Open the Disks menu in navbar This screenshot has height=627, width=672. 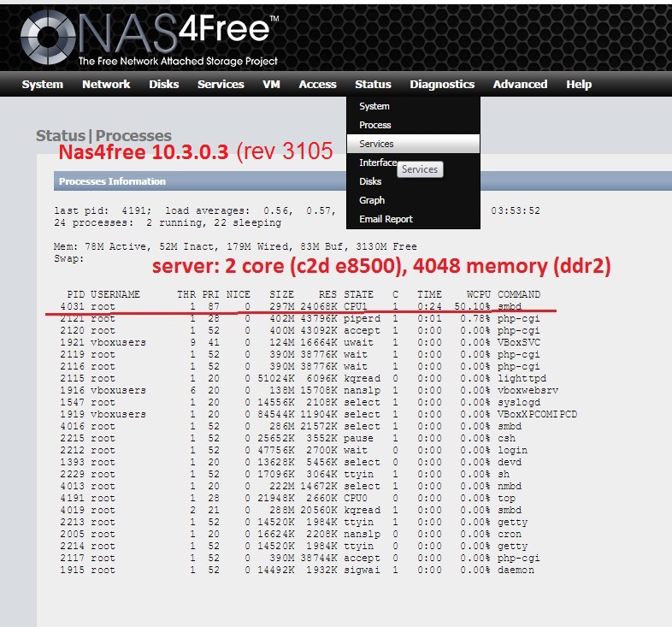163,84
